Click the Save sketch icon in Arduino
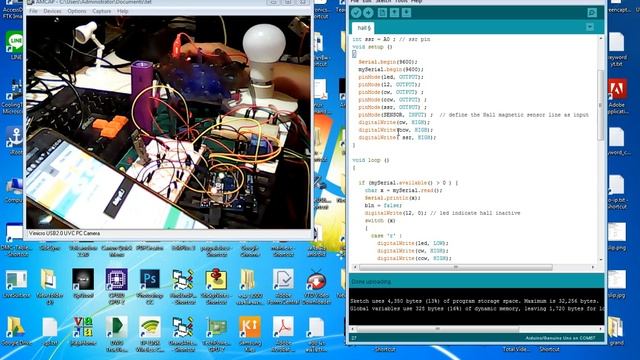The height and width of the screenshot is (360, 640). (407, 13)
